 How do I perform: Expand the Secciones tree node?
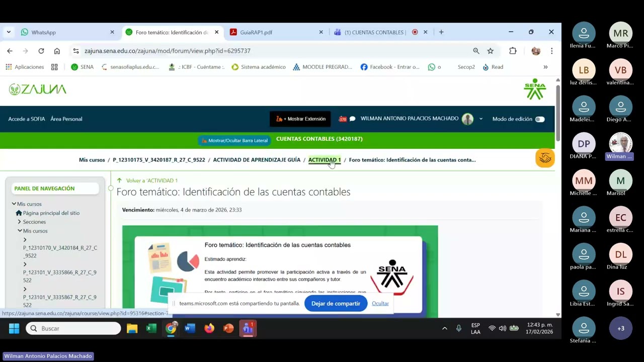[20, 222]
